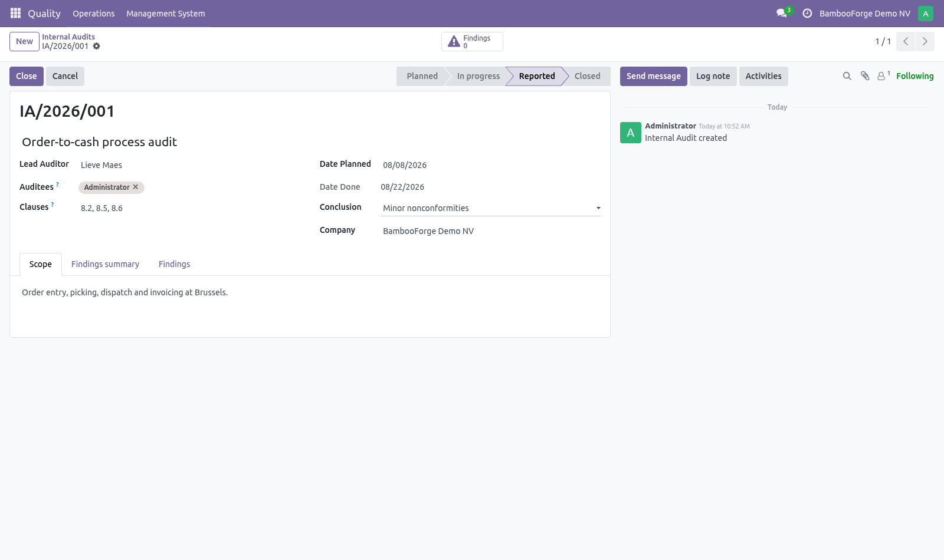Viewport: 944px width, 560px height.
Task: Open the Management System menu
Action: tap(166, 13)
